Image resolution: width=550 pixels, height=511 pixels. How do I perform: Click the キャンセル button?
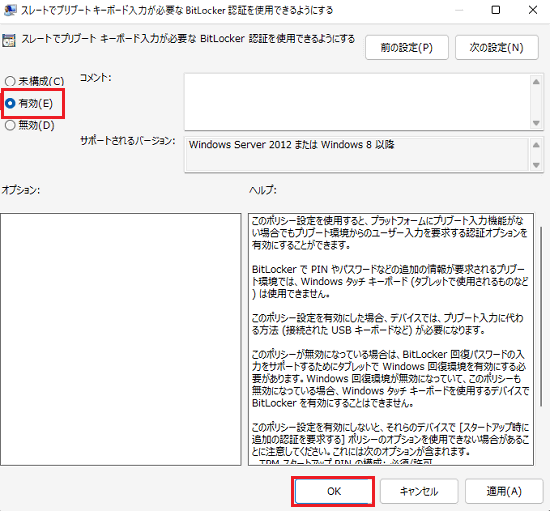[419, 491]
